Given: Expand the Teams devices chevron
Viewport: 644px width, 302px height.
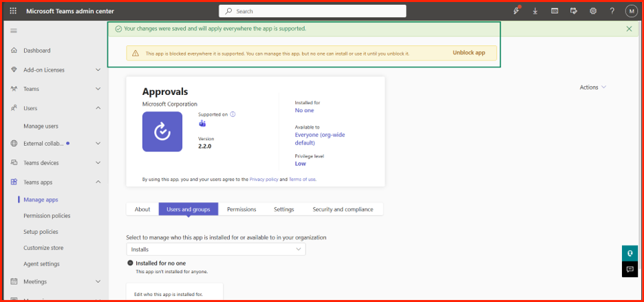Looking at the screenshot, I should tap(98, 163).
